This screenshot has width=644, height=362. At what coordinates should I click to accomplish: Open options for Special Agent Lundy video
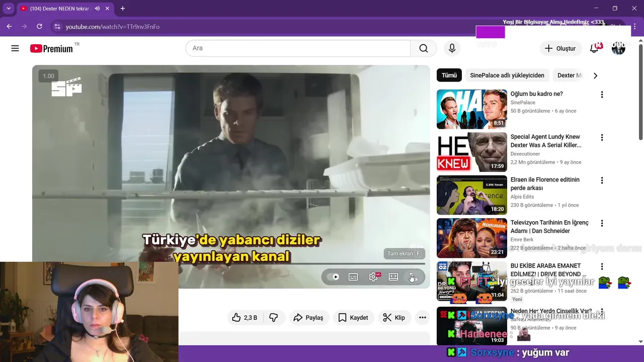coord(602,137)
